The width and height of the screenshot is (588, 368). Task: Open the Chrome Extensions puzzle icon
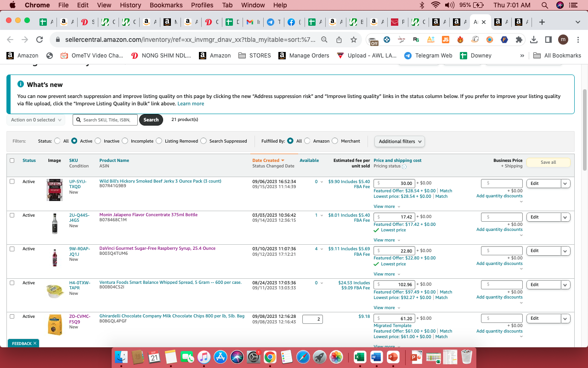coord(519,40)
